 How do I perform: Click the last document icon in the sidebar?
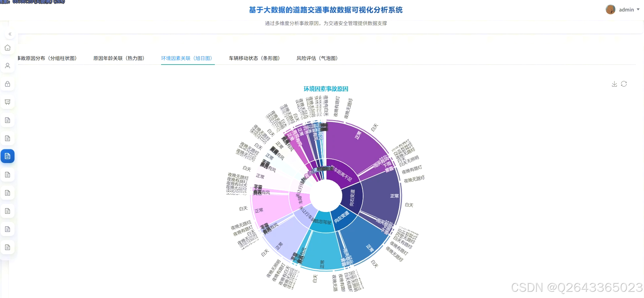point(8,247)
